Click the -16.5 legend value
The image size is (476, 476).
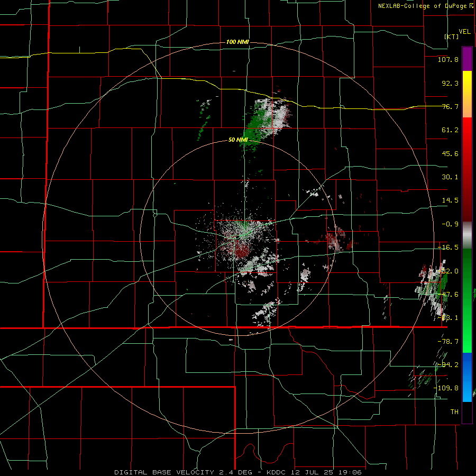[448, 248]
